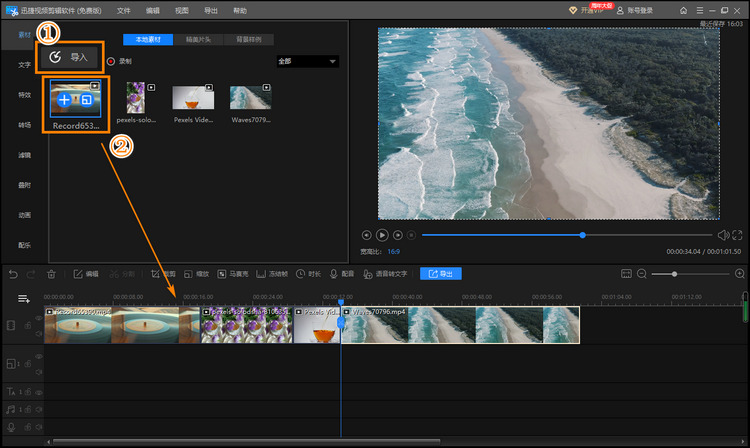Click the 分割 split scissors tool
This screenshot has height=448, width=750.
coord(122,274)
